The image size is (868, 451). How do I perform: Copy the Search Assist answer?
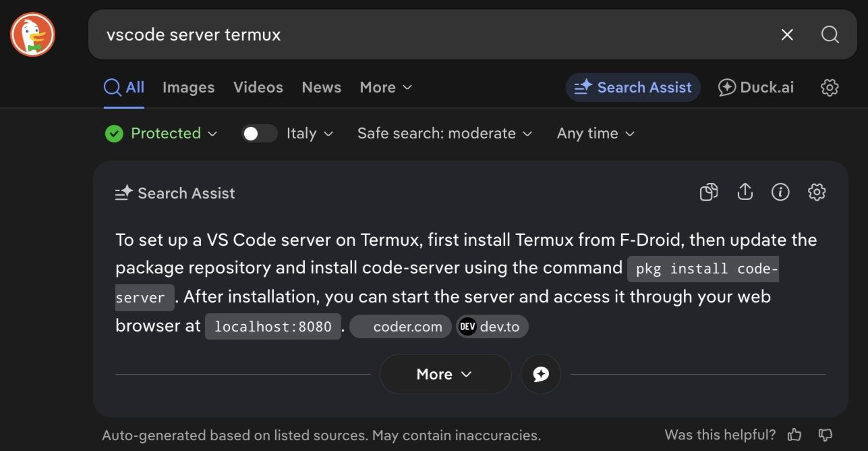[x=709, y=192]
